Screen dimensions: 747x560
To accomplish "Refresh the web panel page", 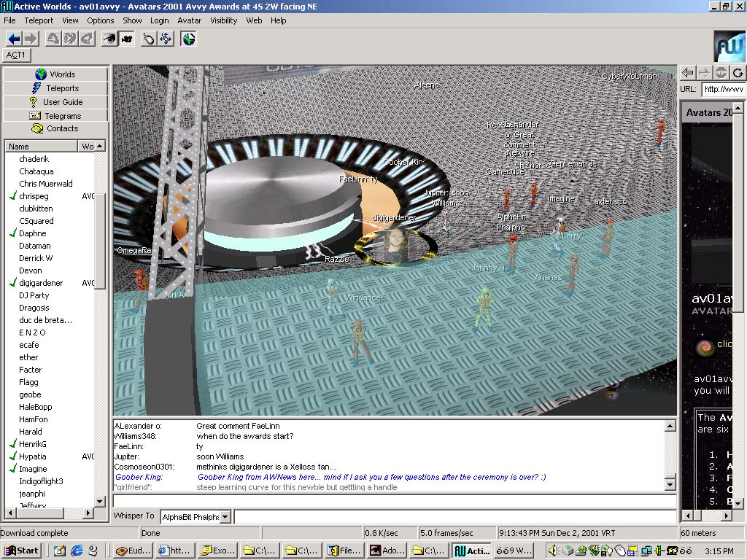I will (x=738, y=72).
